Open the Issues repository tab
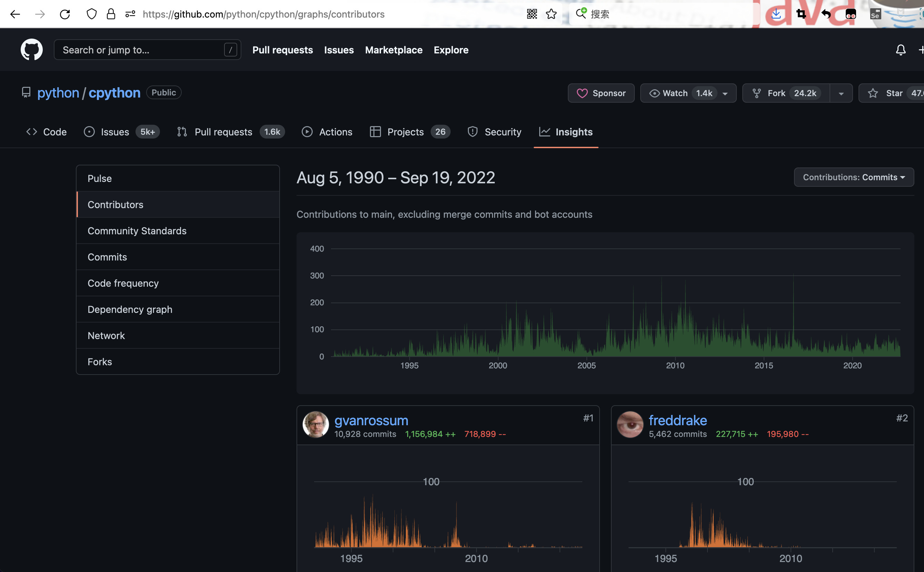This screenshot has height=572, width=924. tap(121, 132)
